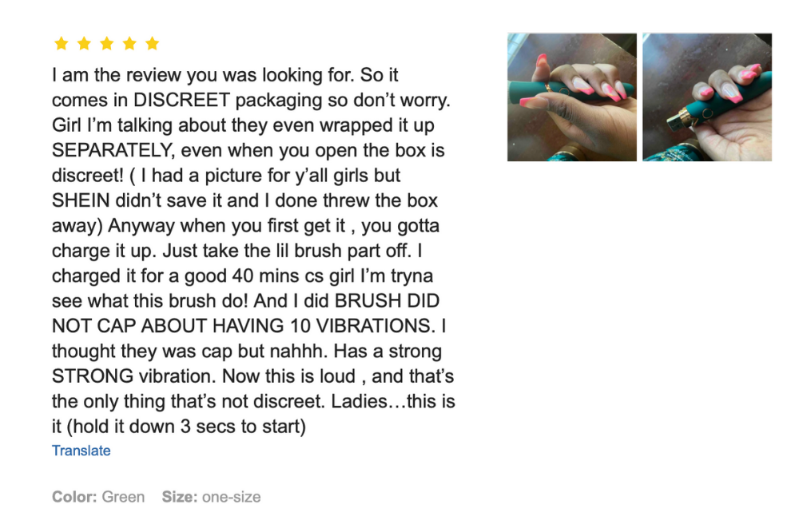This screenshot has height=532, width=799.
Task: Click the 'Color:' attribute label
Action: coord(74,497)
